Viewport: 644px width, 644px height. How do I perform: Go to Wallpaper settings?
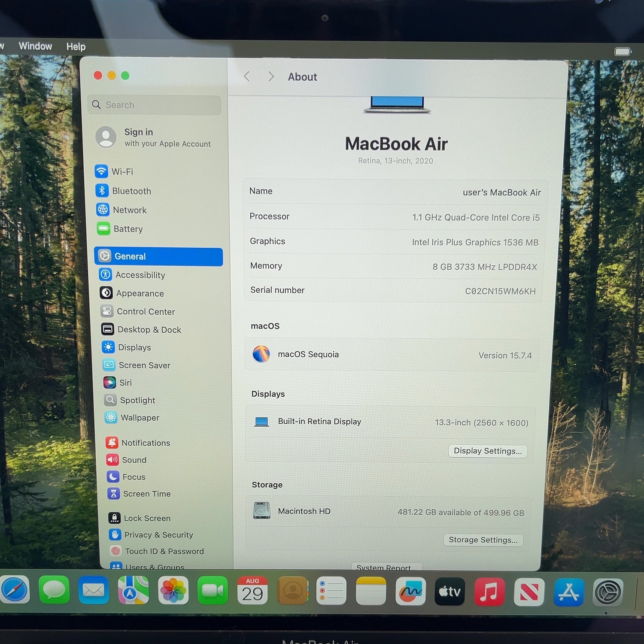click(x=132, y=417)
